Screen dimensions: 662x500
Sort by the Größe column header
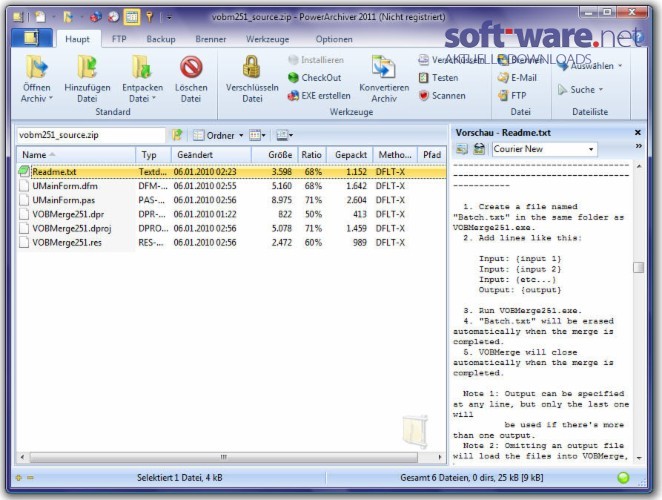[275, 155]
